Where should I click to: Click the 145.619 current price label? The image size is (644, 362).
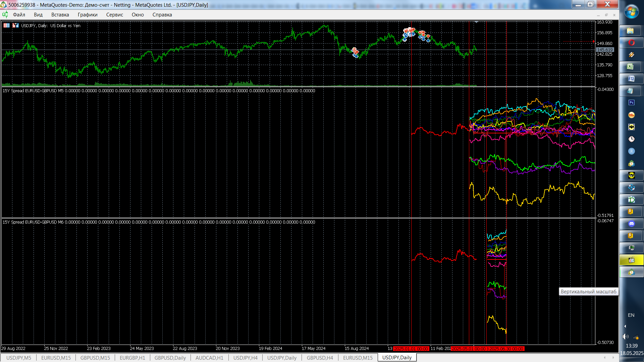pyautogui.click(x=605, y=50)
